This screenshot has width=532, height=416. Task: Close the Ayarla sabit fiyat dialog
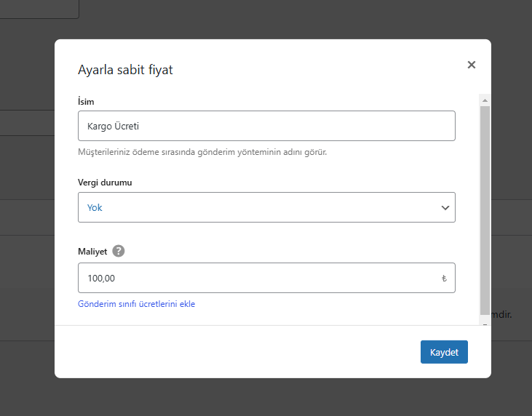point(472,65)
